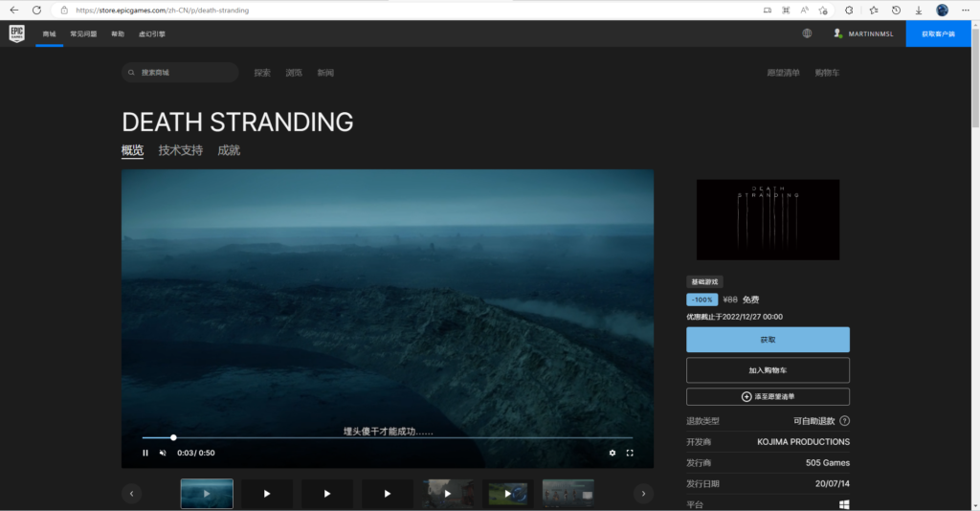
Task: Open the 购物车 shopping cart
Action: click(x=827, y=73)
